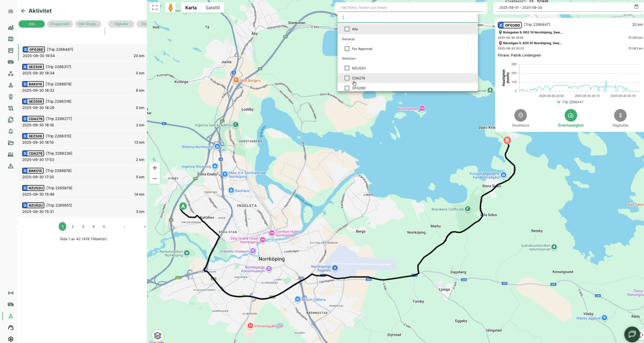The image size is (644, 343).
Task: Open the map layers icon
Action: 157,335
